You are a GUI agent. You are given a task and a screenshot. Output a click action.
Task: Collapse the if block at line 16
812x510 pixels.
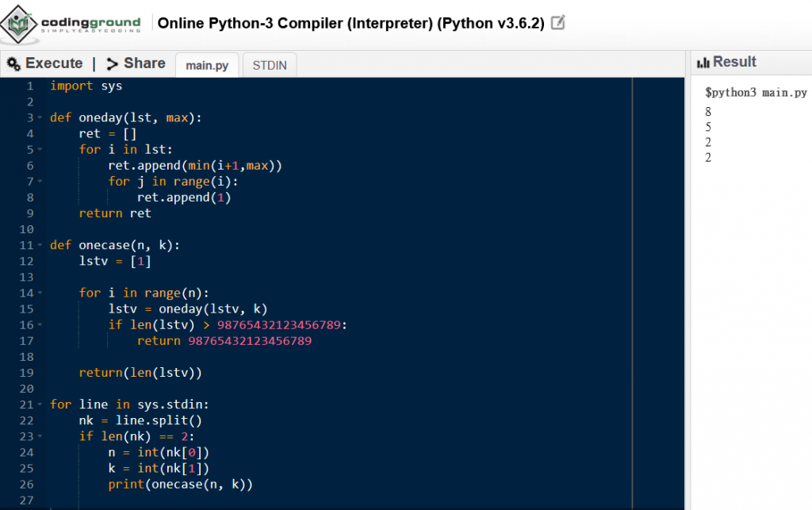coord(40,325)
